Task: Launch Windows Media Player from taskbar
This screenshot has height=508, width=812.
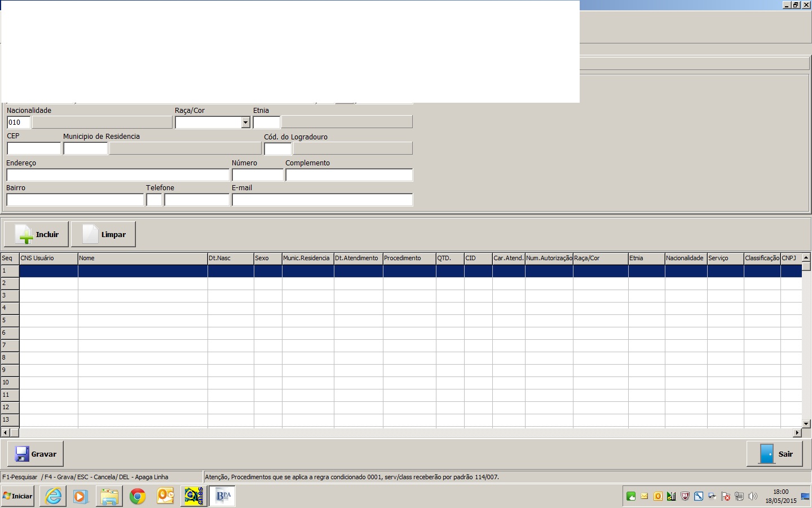Action: [x=81, y=496]
